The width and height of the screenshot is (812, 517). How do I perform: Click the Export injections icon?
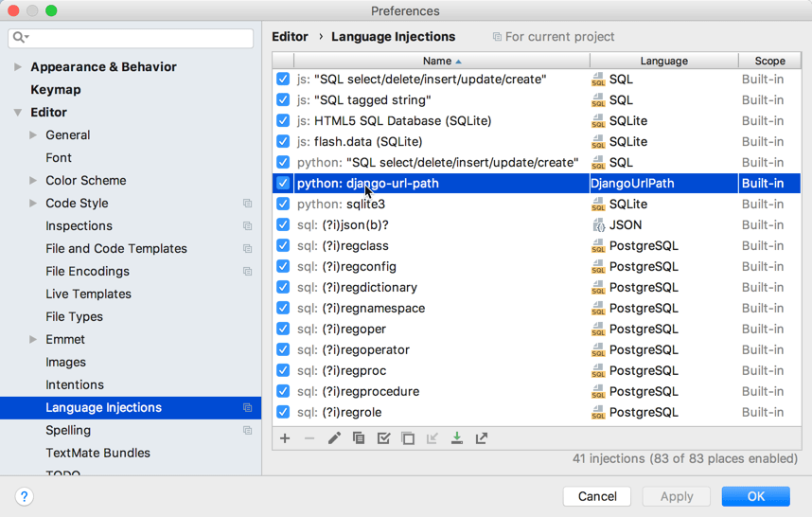[x=482, y=438]
